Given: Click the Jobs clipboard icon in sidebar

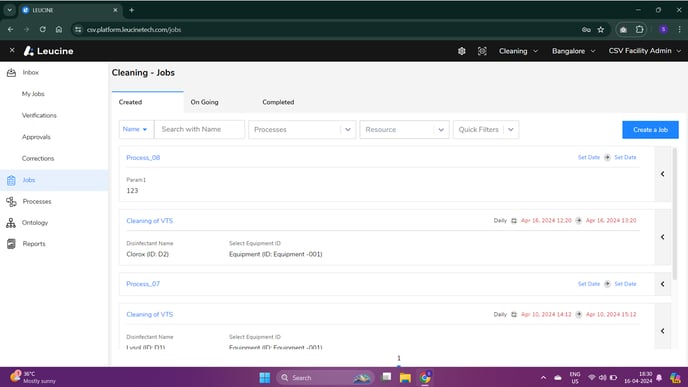Looking at the screenshot, I should click(x=11, y=180).
